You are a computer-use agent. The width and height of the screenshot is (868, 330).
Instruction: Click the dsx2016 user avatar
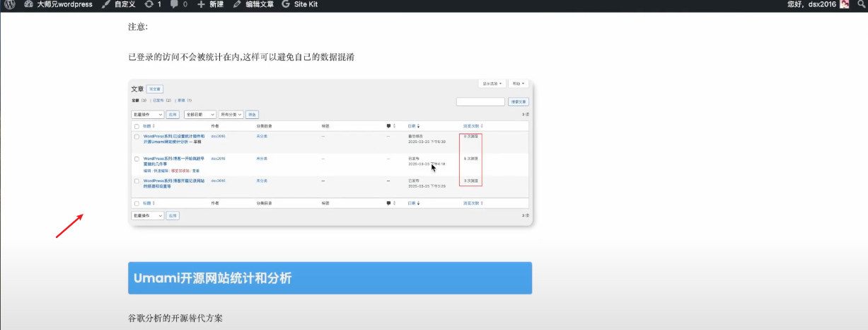click(x=844, y=4)
